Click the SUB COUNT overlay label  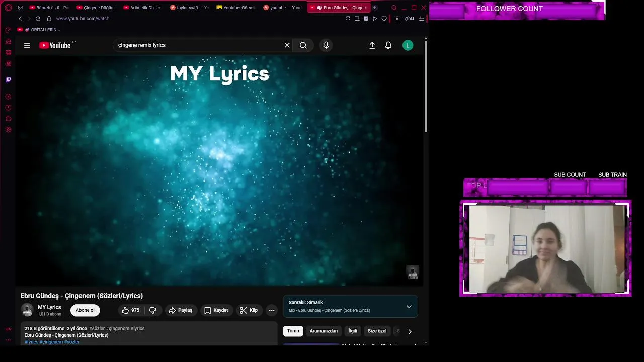pos(570,175)
